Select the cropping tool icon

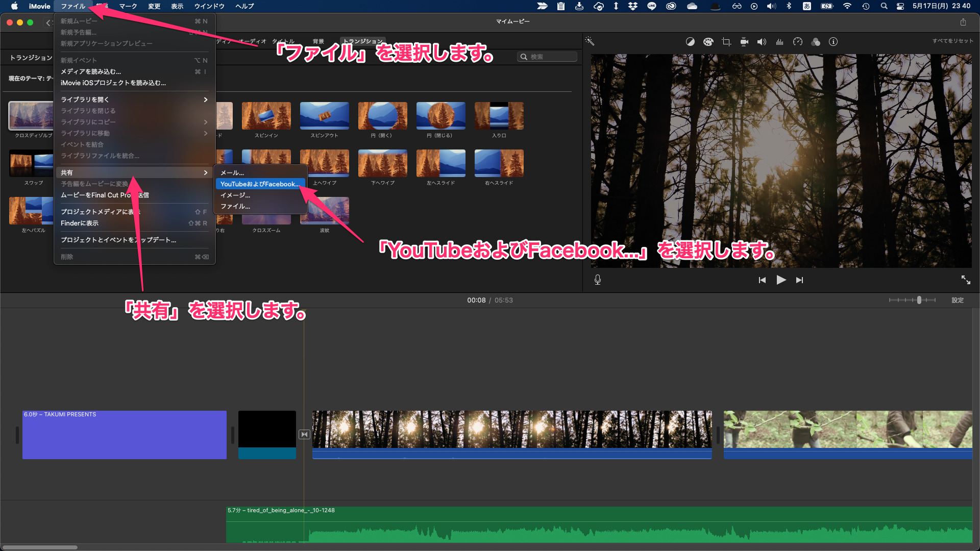tap(726, 42)
